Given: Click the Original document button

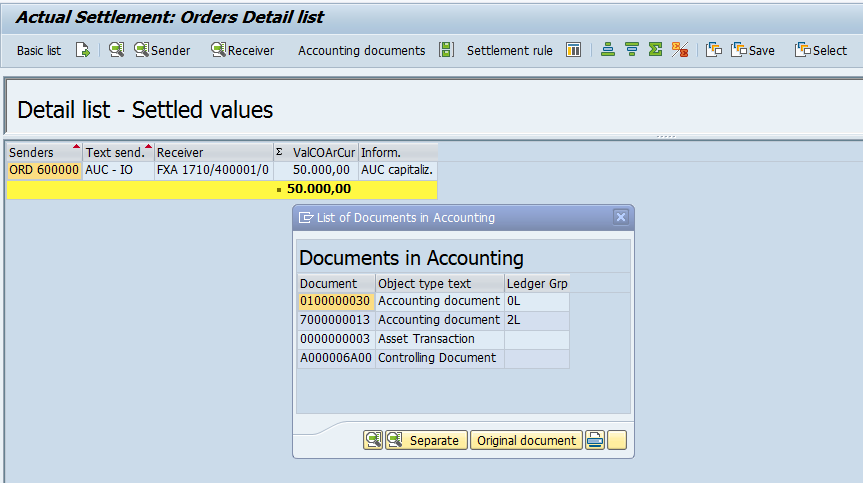Looking at the screenshot, I should pos(526,440).
